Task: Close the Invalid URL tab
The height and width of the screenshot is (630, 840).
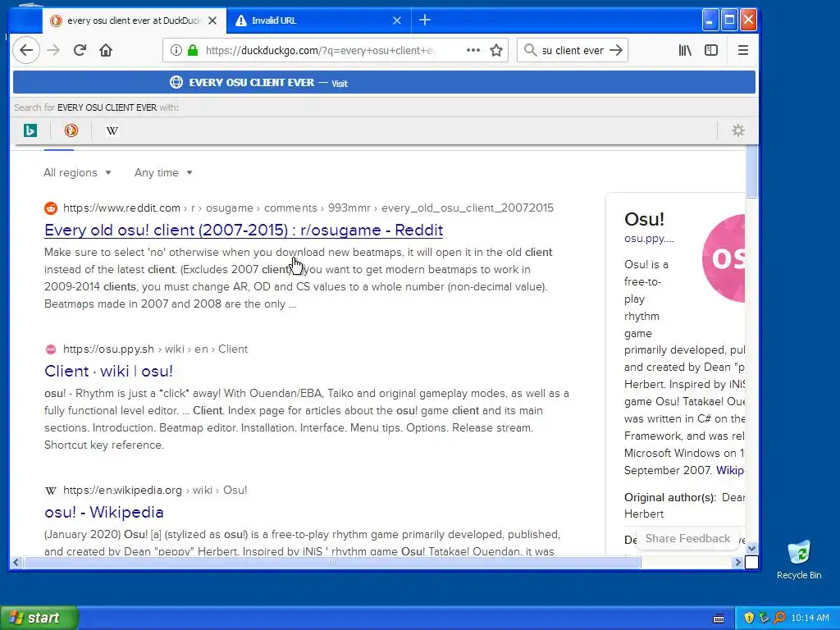Action: pyautogui.click(x=397, y=21)
